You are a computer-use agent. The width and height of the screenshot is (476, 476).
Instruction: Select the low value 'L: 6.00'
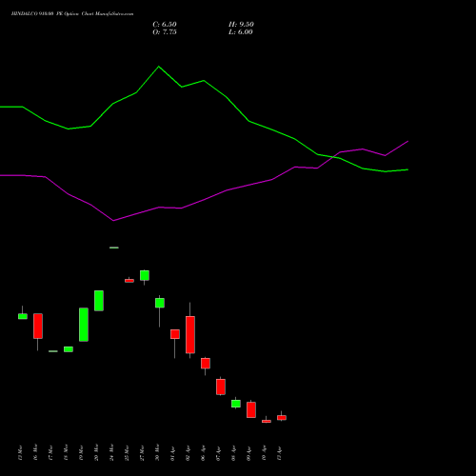coord(241,32)
